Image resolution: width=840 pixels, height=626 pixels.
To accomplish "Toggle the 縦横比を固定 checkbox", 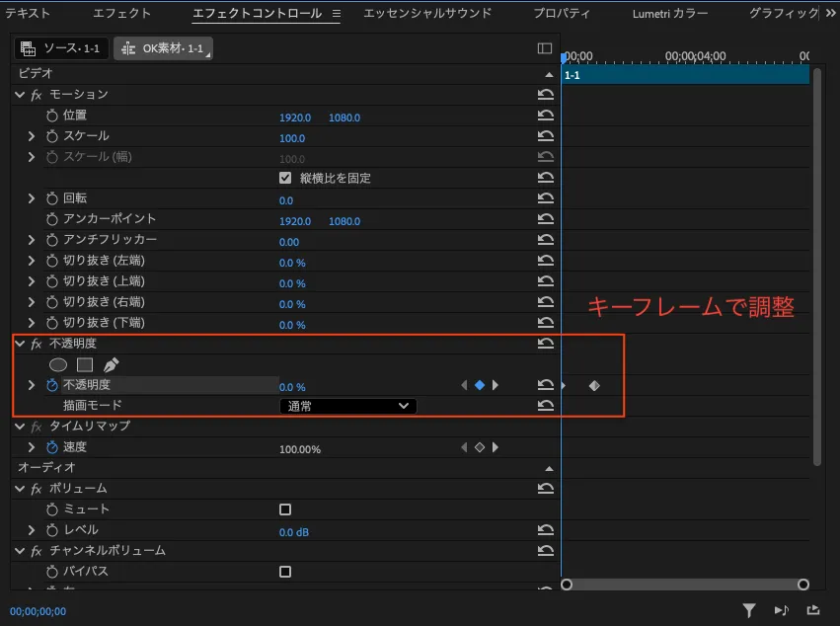I will (285, 179).
